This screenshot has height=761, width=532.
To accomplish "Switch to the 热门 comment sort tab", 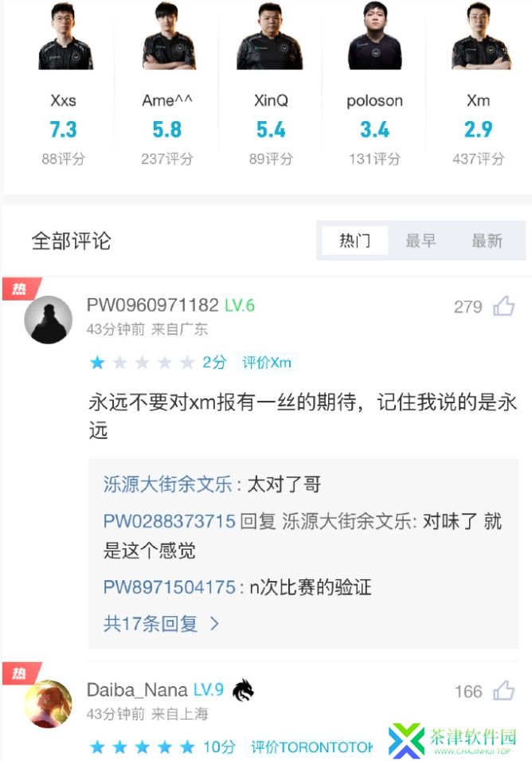I will [354, 240].
